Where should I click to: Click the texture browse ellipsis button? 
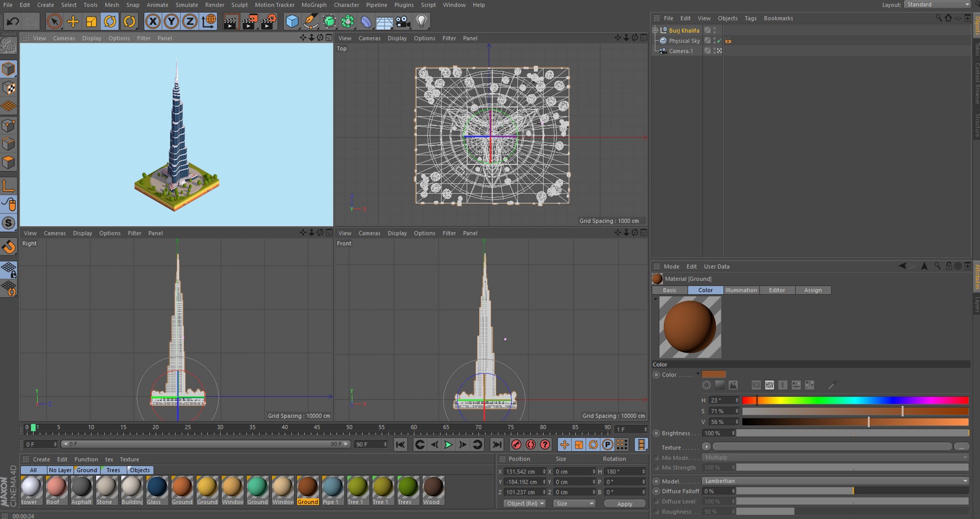pyautogui.click(x=961, y=447)
